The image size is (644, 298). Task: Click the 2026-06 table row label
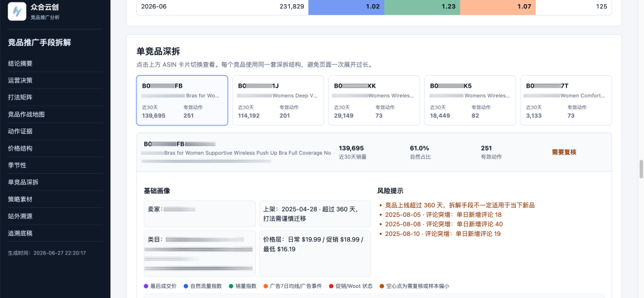coord(154,7)
